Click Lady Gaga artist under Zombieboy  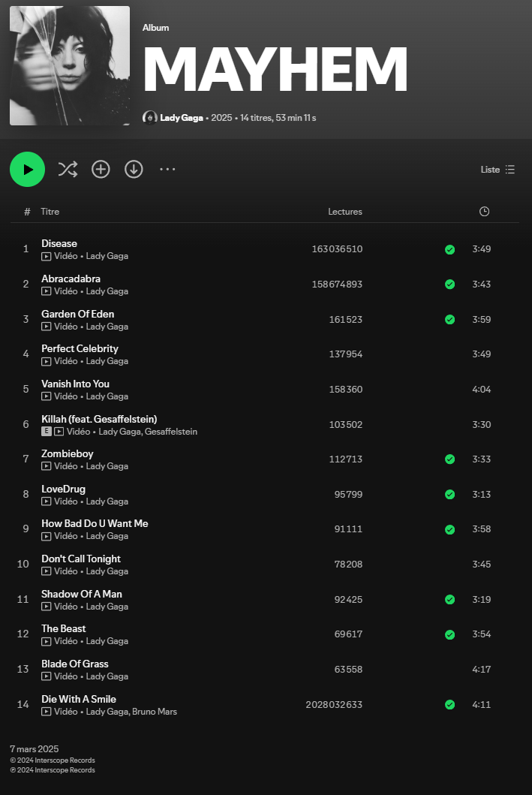[x=107, y=466]
